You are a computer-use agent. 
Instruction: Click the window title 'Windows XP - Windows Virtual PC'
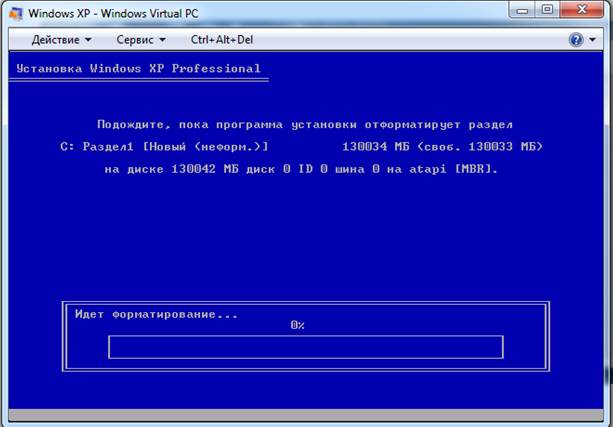[113, 13]
